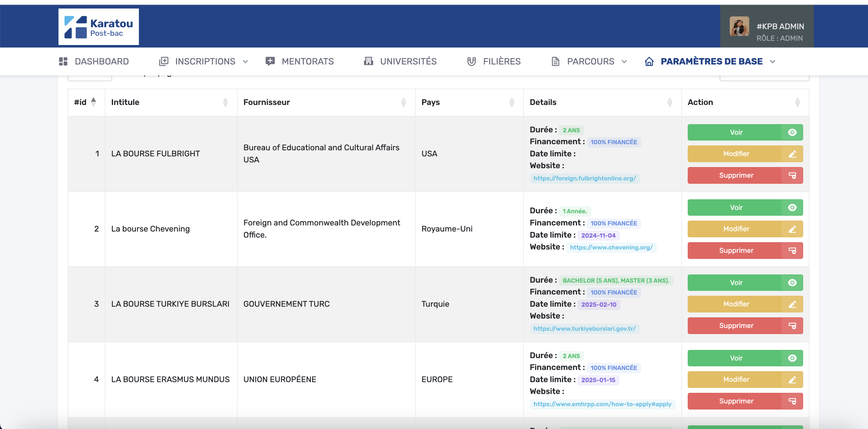Image resolution: width=868 pixels, height=429 pixels.
Task: Click pencil icon in Turkiye Burslari row
Action: coord(792,304)
